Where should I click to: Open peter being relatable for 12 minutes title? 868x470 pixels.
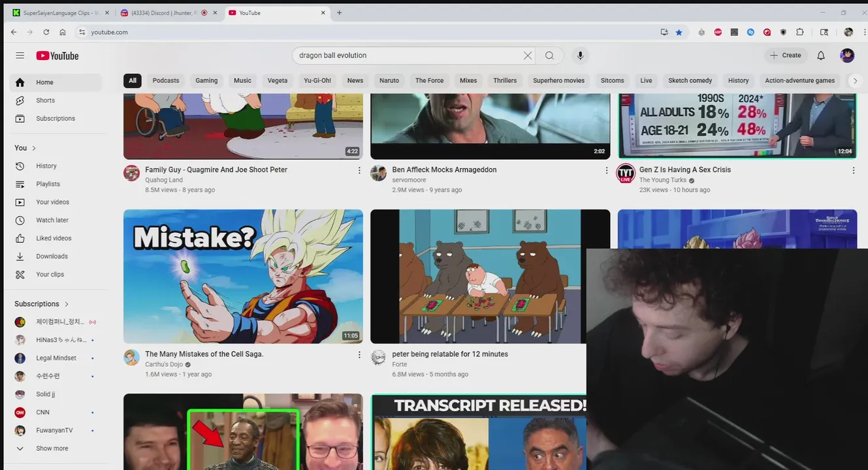tap(450, 354)
